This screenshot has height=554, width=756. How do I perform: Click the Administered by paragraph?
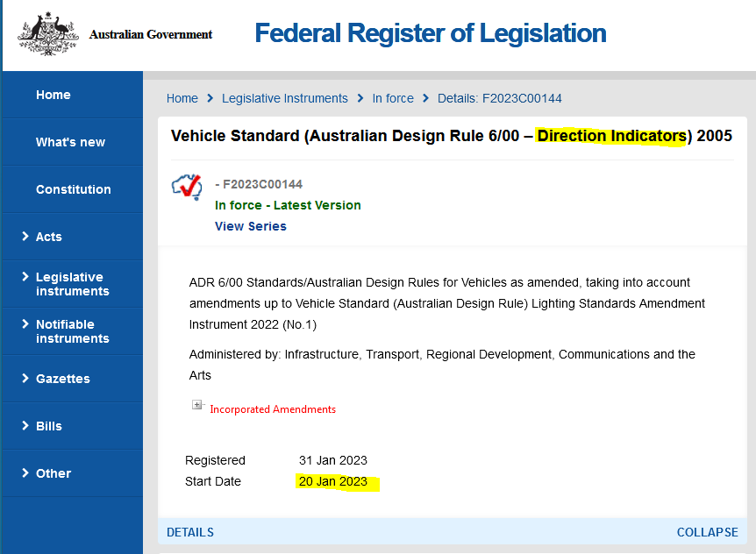click(442, 365)
